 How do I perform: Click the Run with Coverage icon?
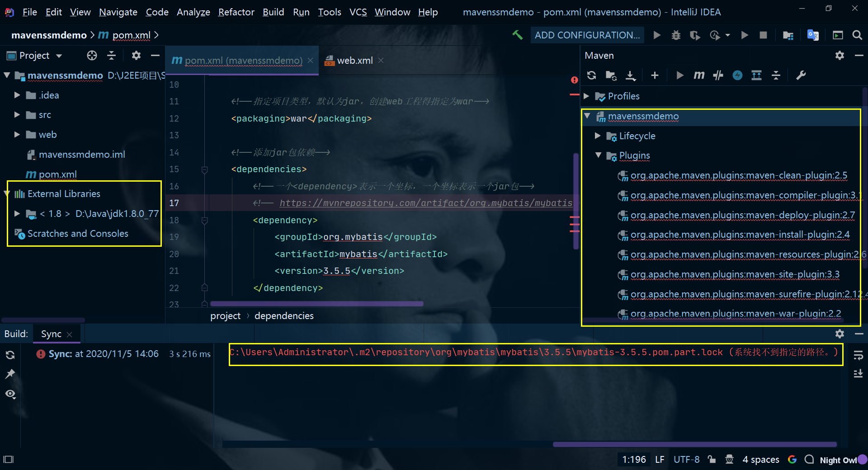click(695, 35)
